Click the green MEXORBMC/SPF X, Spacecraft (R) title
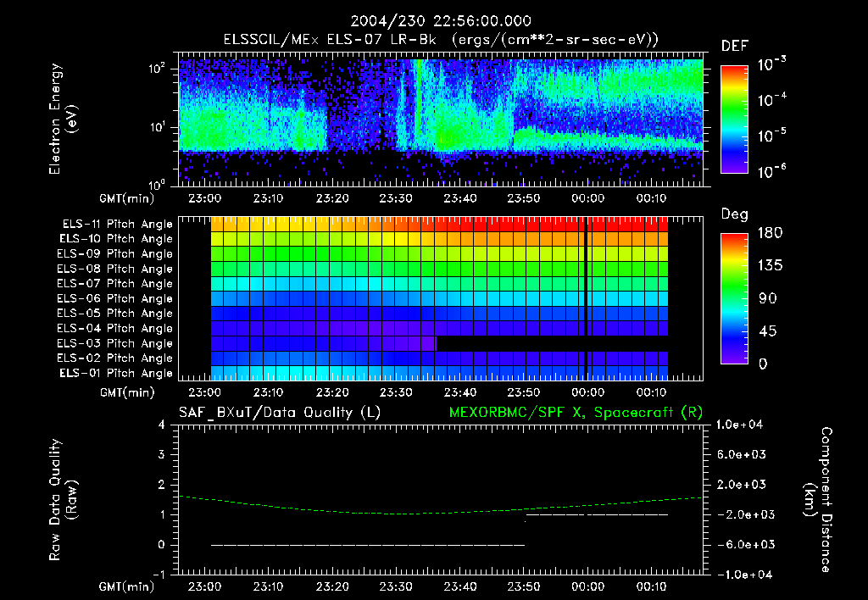 pyautogui.click(x=576, y=413)
